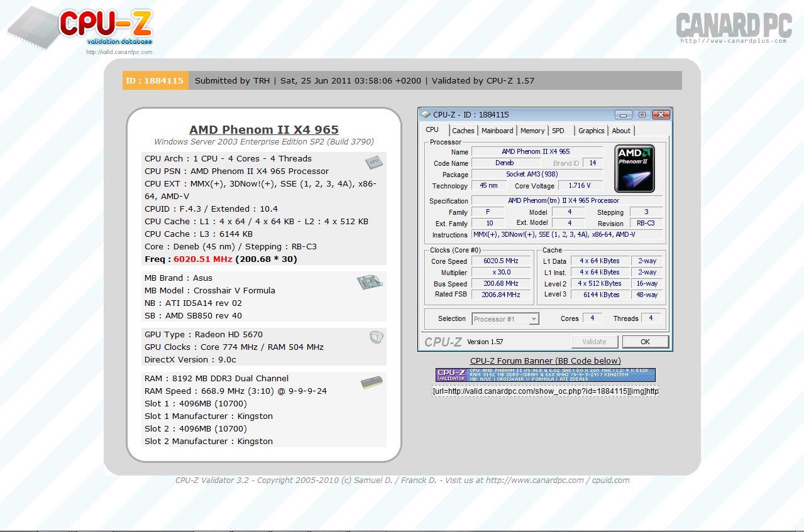Click the Core Speed 6020.5 MHz field

[501, 261]
